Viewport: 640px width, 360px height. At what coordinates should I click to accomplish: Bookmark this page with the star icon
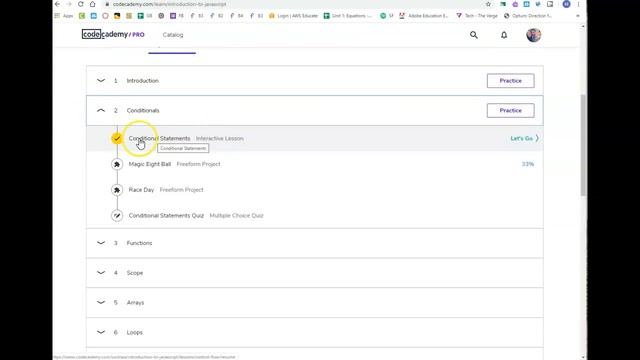(488, 4)
